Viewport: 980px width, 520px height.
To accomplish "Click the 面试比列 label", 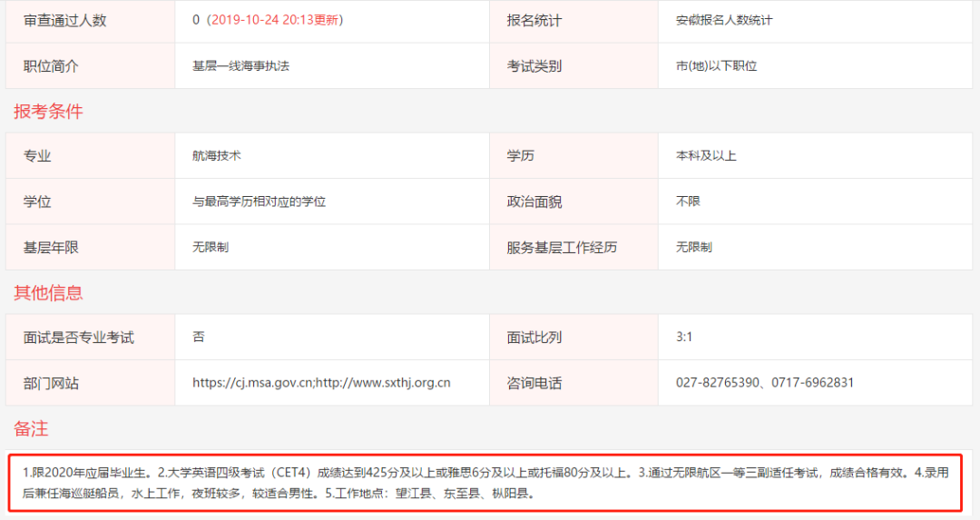I will coord(534,338).
